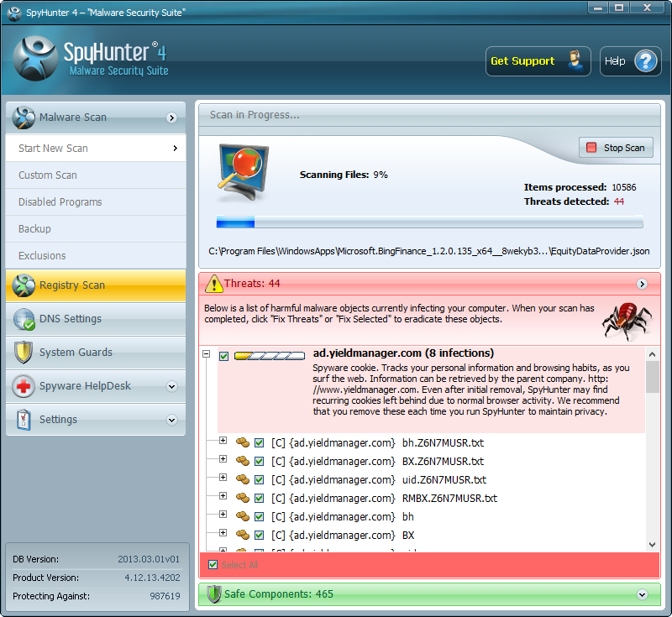Open the Custom Scan menu item
Viewport: 672px width, 617px height.
tap(48, 175)
